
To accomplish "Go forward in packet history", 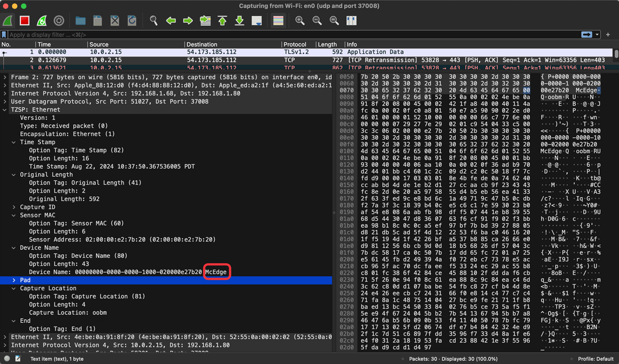I will (188, 21).
